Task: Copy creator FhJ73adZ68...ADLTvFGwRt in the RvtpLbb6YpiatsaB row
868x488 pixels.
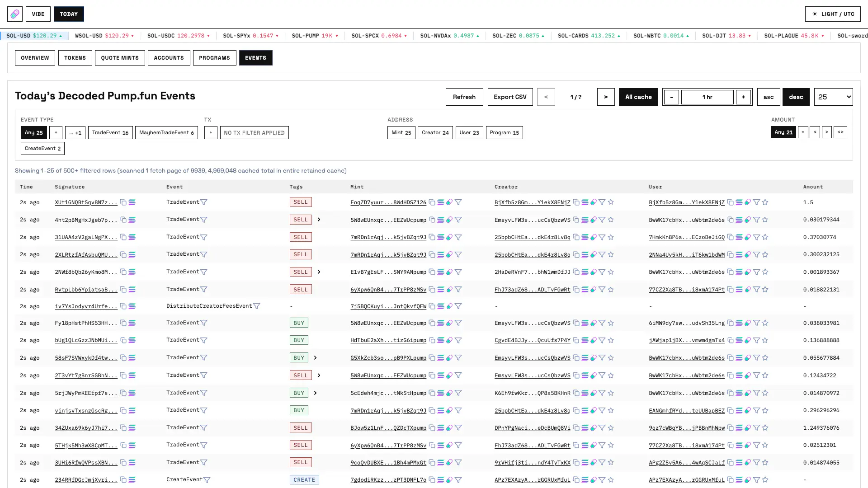Action: (576, 290)
